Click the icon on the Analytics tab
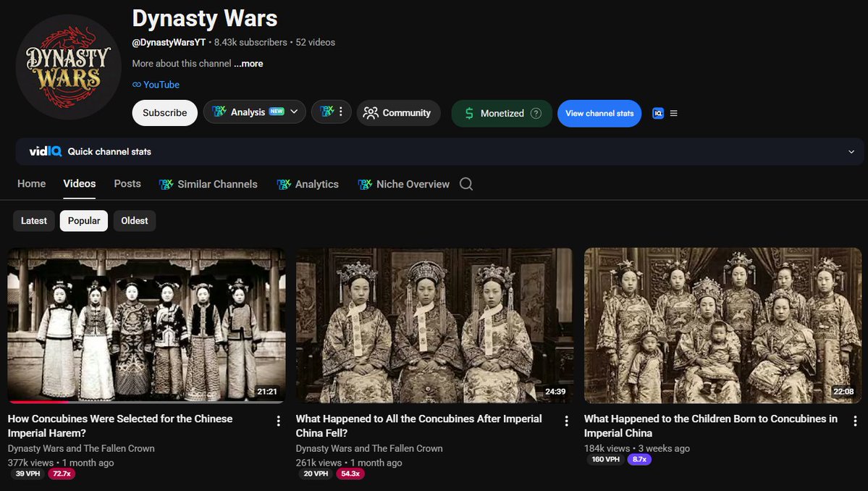Viewport: 868px width, 491px height. pyautogui.click(x=284, y=185)
